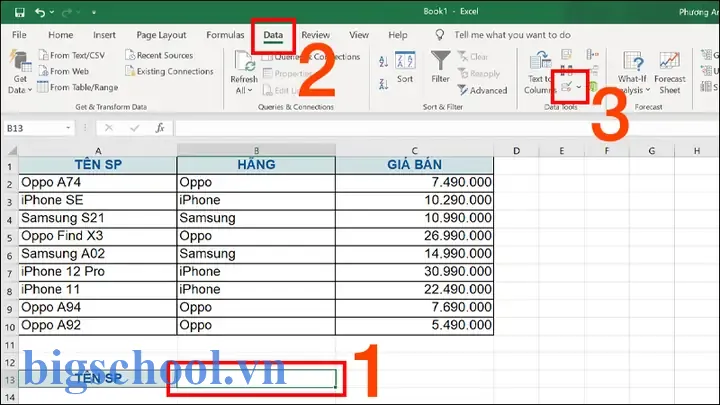The image size is (720, 405).
Task: Click inside the formula bar input
Action: pyautogui.click(x=446, y=128)
